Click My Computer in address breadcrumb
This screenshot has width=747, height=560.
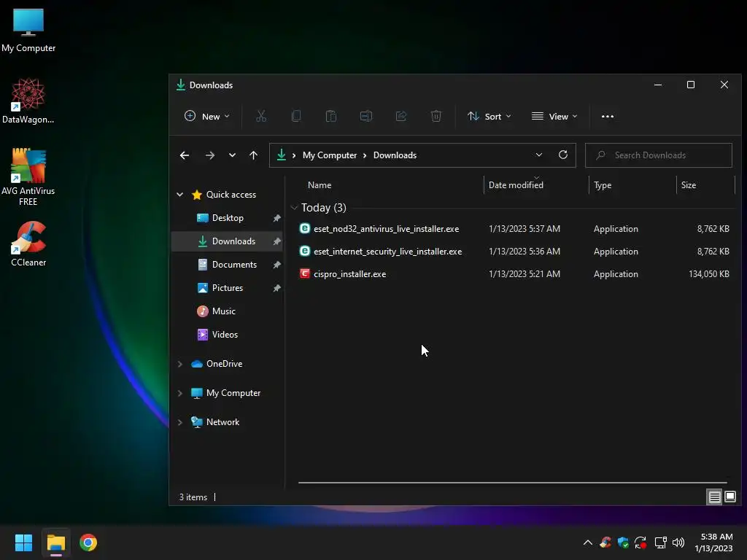point(330,155)
